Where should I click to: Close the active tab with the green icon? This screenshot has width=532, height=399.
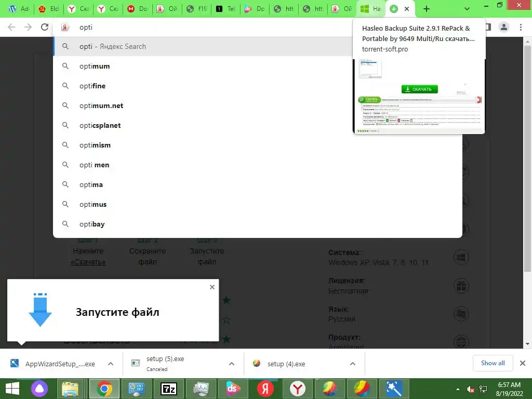pos(407,9)
